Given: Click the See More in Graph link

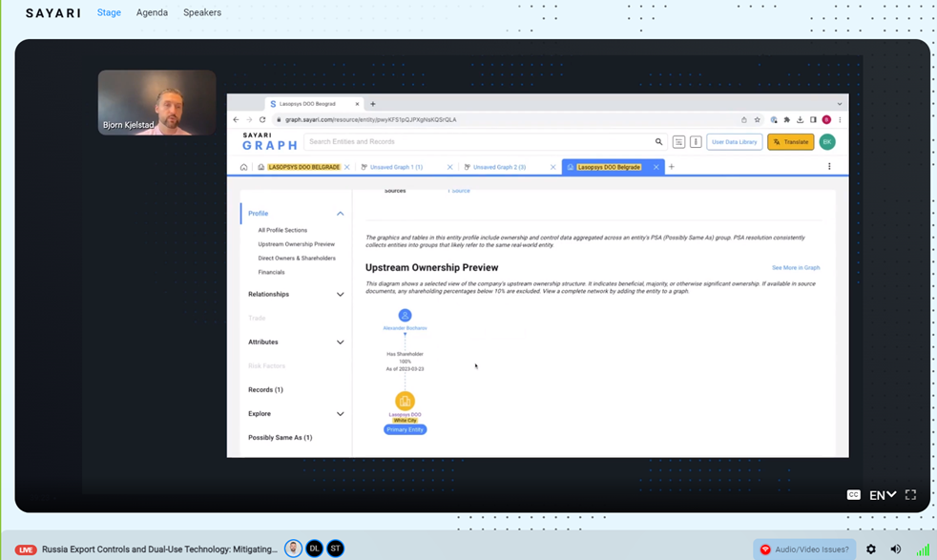Looking at the screenshot, I should [x=796, y=268].
